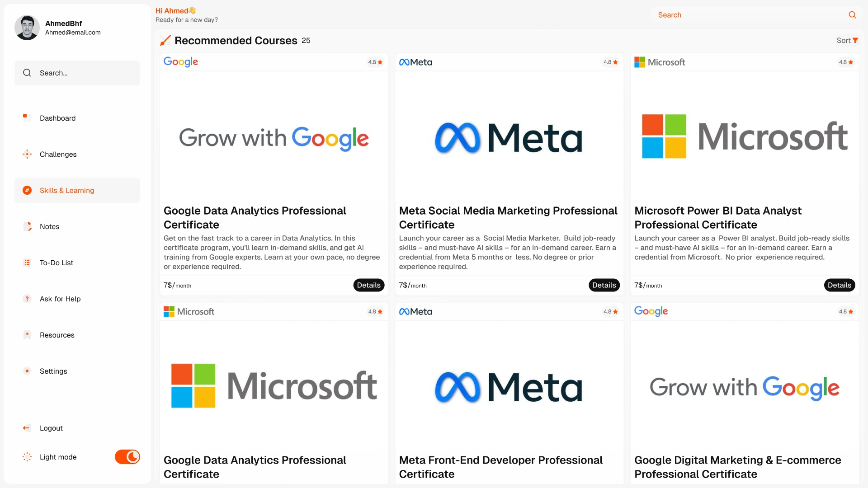The height and width of the screenshot is (488, 868).
Task: Click Microsoft thumbnail in second row
Action: [x=274, y=386]
